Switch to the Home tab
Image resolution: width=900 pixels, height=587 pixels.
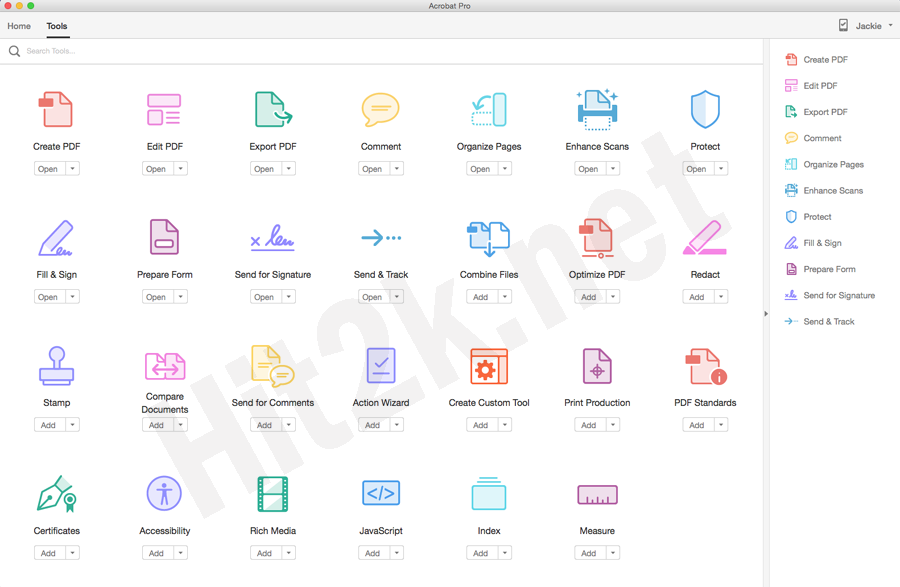click(19, 26)
